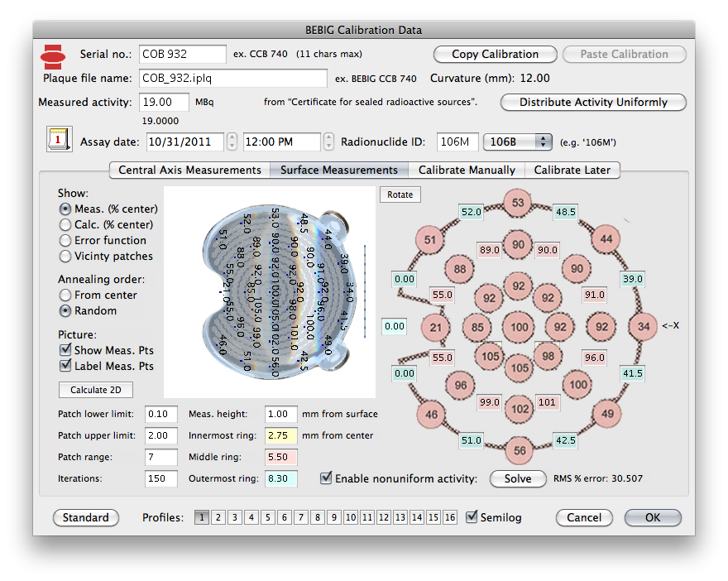Click the 52.0 cyan value box
The width and height of the screenshot is (728, 581).
click(472, 212)
